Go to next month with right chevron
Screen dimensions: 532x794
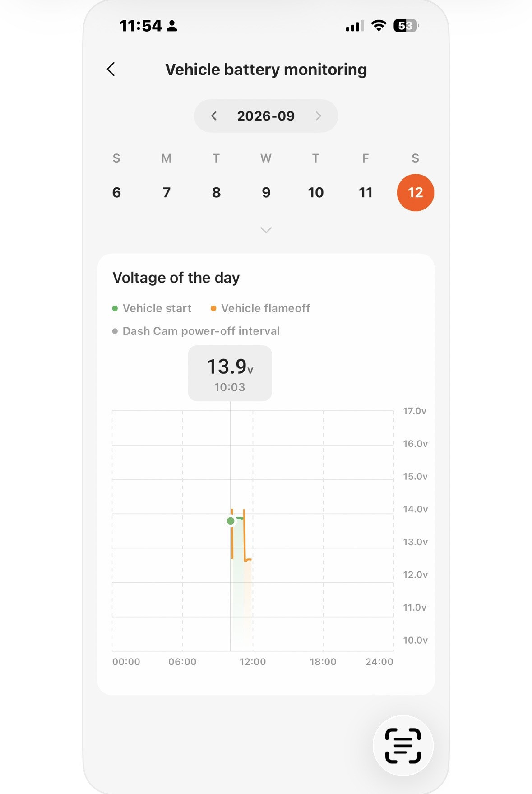(x=318, y=116)
